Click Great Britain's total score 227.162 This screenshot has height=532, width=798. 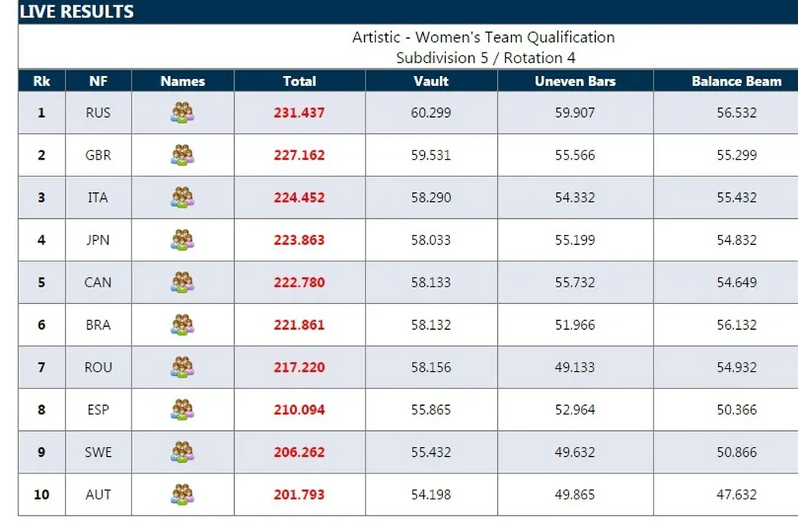click(x=299, y=155)
